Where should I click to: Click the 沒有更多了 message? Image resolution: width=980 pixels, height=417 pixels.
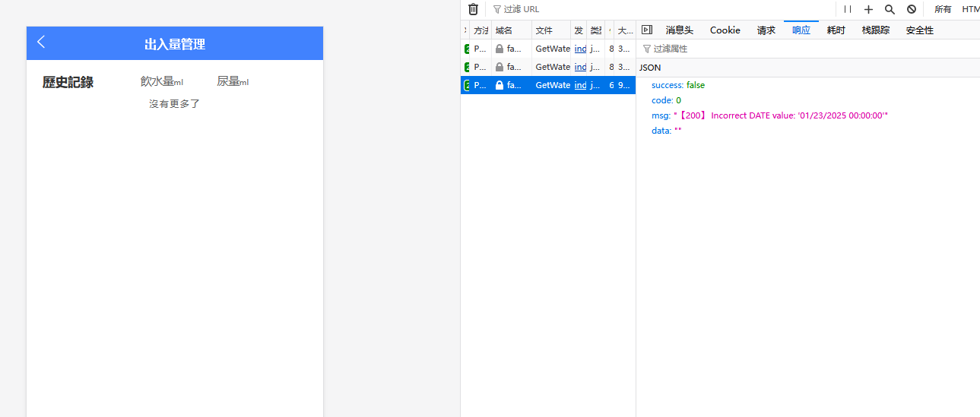[174, 103]
